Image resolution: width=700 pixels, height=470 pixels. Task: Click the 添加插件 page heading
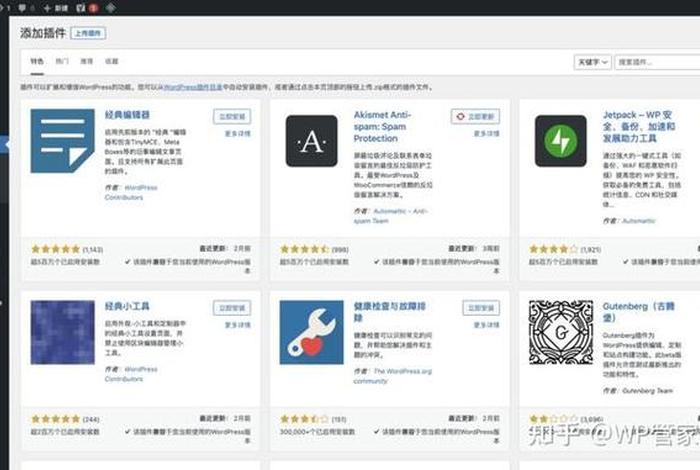point(42,33)
